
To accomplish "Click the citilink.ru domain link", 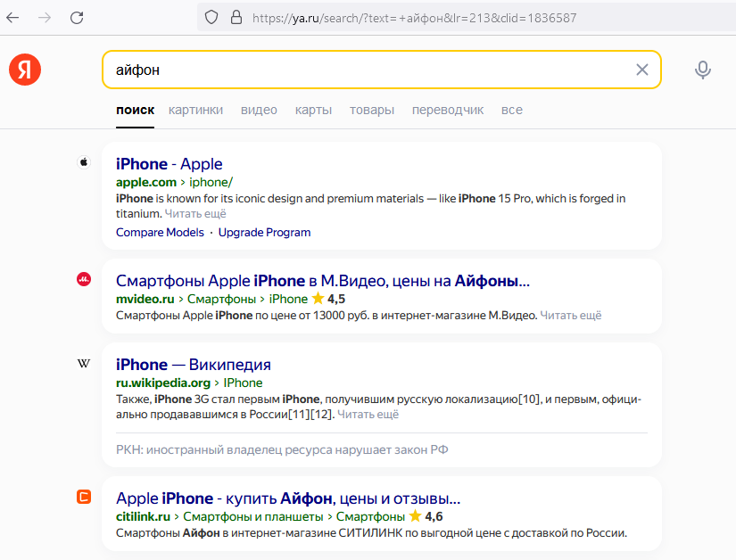I will pyautogui.click(x=143, y=516).
